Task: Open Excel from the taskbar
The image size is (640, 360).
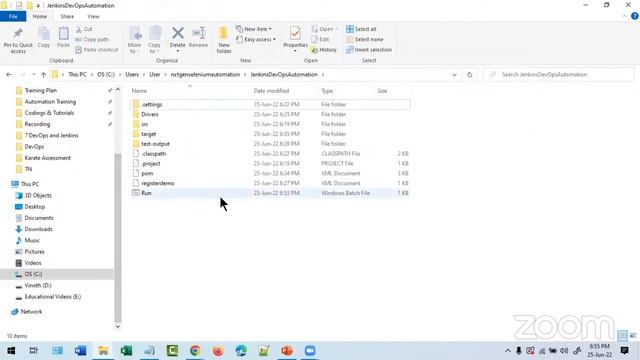Action: 126,351
